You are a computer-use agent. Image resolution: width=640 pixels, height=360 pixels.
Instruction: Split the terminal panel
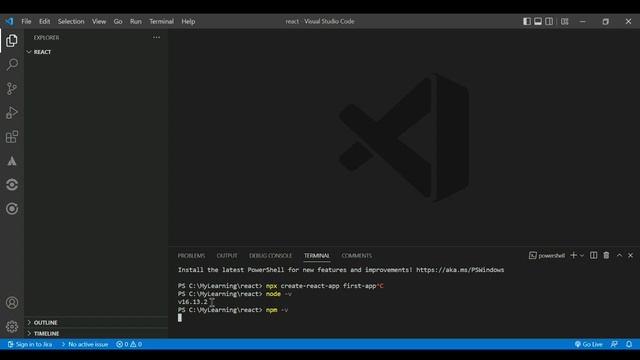coord(593,255)
